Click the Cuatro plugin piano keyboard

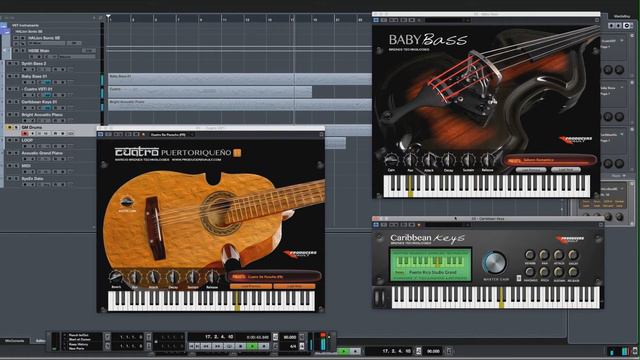pyautogui.click(x=211, y=301)
